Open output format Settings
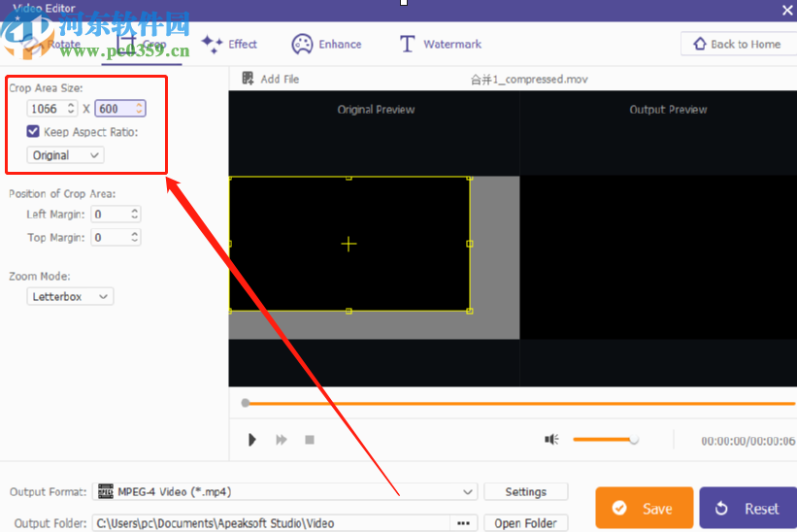Image resolution: width=797 pixels, height=532 pixels. coord(525,491)
